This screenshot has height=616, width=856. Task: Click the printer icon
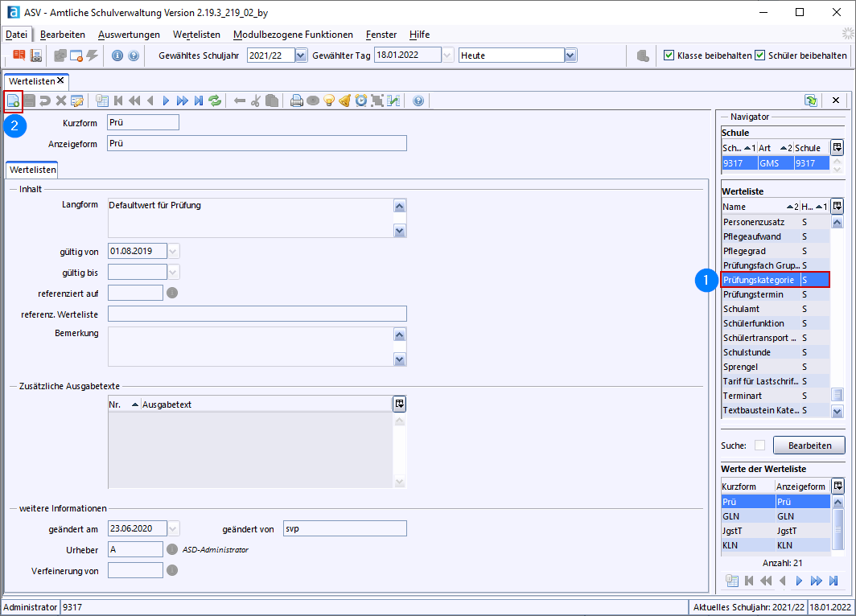(x=296, y=101)
